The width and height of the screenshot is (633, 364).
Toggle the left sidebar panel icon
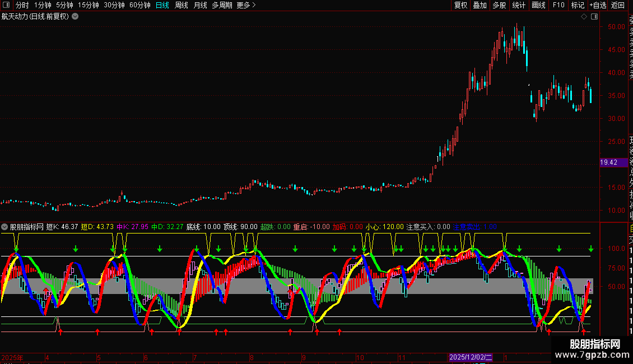(7, 5)
